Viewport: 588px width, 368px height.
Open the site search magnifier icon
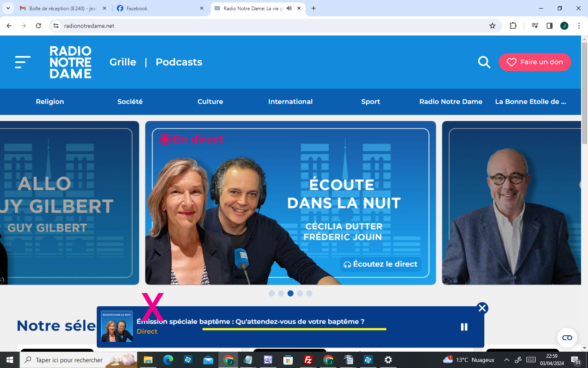point(484,62)
